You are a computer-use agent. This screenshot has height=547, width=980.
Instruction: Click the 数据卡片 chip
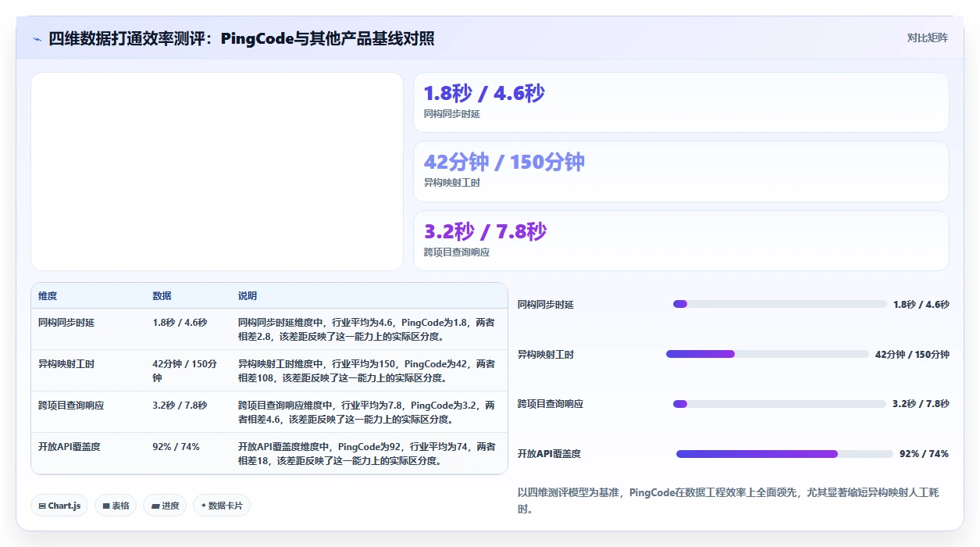click(x=222, y=506)
